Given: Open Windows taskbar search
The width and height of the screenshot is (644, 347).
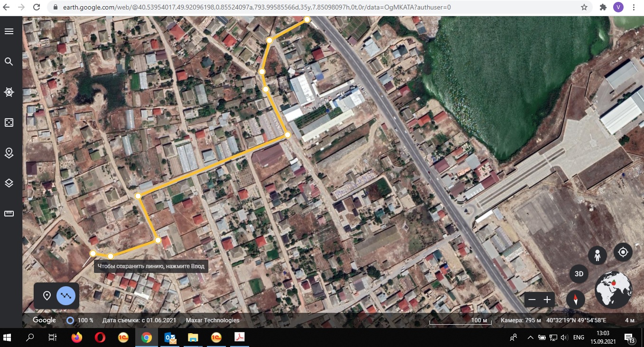Looking at the screenshot, I should (30, 338).
